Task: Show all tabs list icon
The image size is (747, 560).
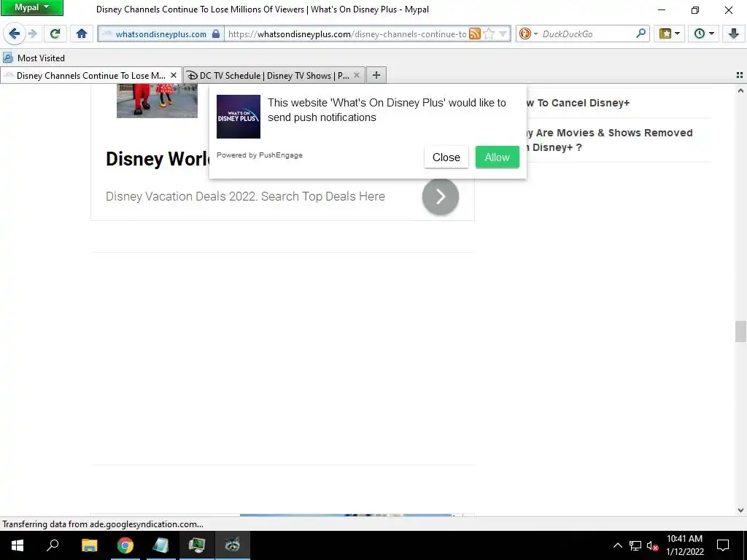Action: 740,75
